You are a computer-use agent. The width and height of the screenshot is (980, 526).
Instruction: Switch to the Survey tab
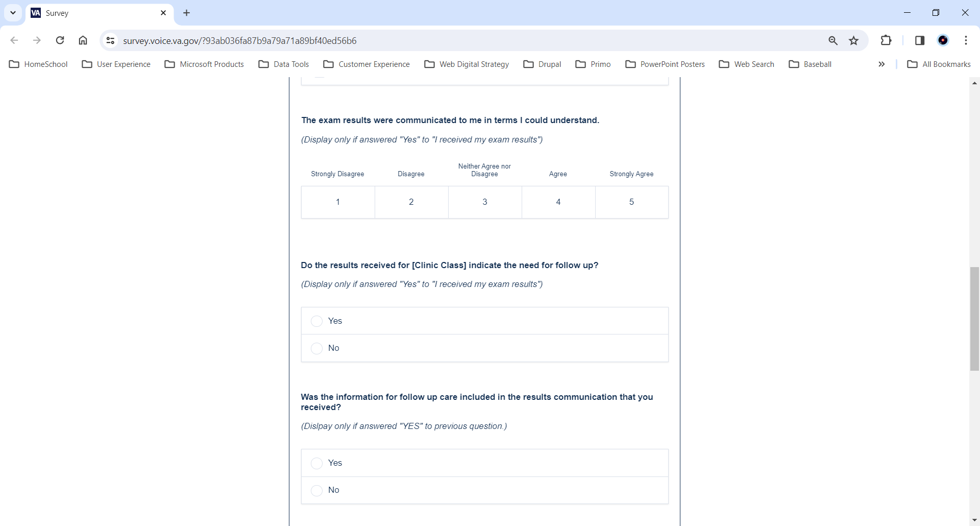100,13
